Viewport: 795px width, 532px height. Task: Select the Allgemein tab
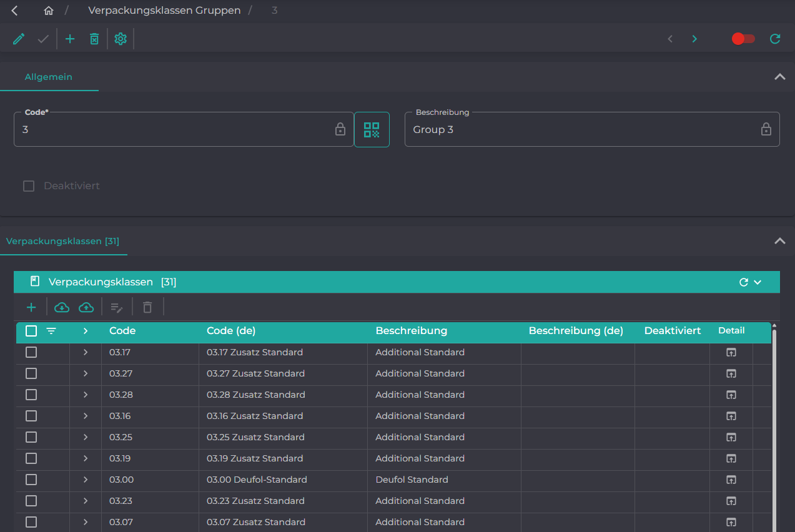(49, 77)
